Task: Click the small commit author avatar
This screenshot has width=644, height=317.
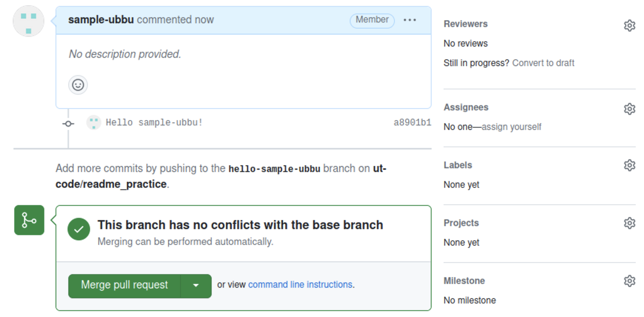Action: point(93,122)
